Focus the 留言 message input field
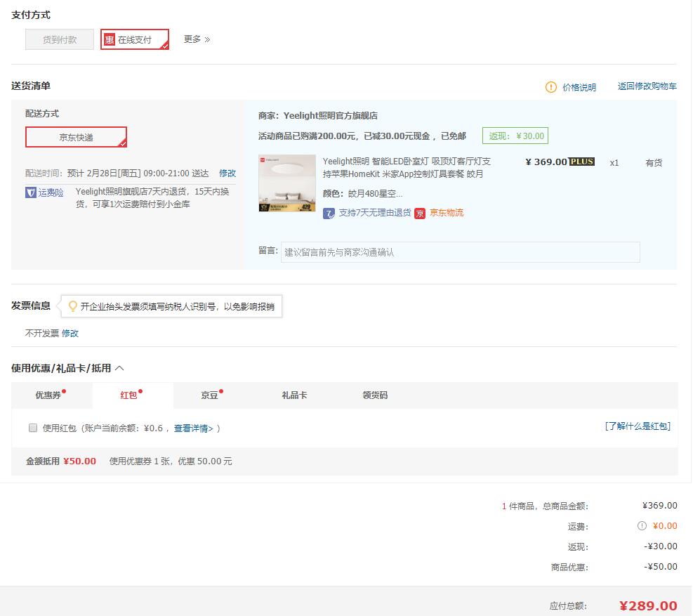The width and height of the screenshot is (693, 616). pyautogui.click(x=460, y=252)
